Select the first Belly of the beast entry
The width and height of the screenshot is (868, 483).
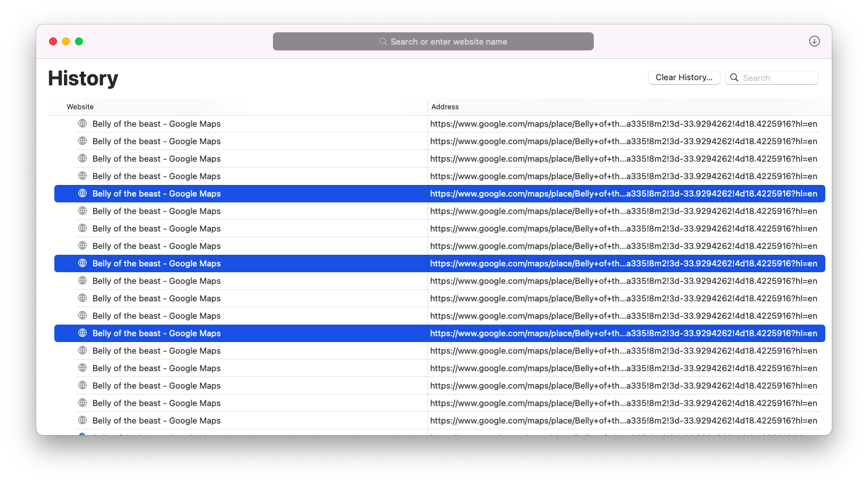point(156,123)
